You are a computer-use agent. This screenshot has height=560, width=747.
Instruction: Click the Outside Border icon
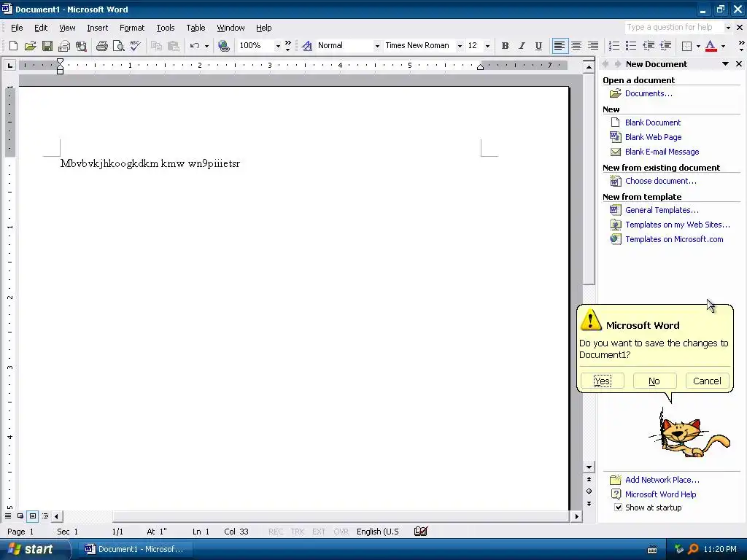tap(686, 46)
